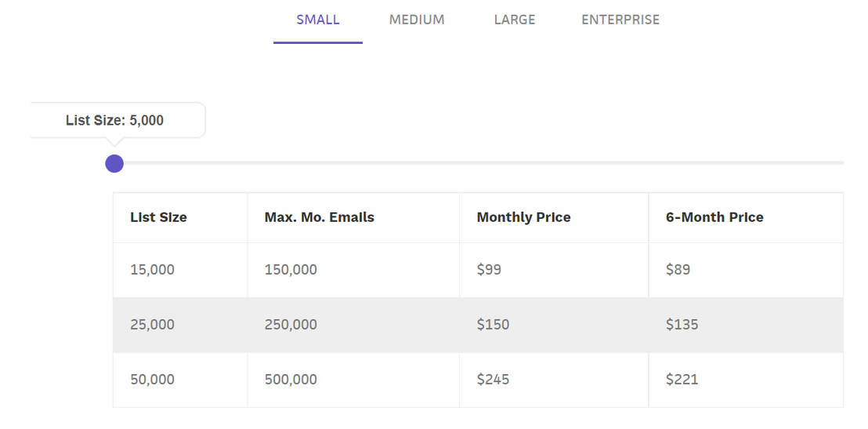Switch to the SMALL tab

tap(318, 20)
